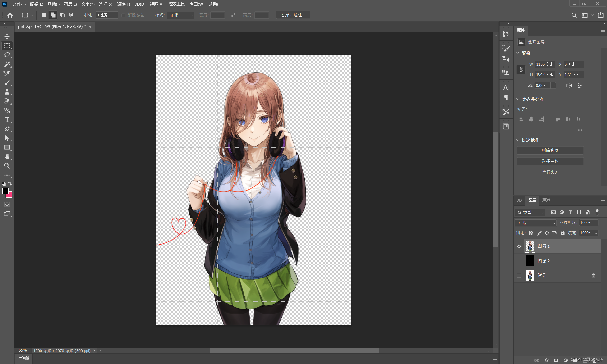Image resolution: width=607 pixels, height=364 pixels.
Task: Open 滤镜(T) menu
Action: click(123, 4)
